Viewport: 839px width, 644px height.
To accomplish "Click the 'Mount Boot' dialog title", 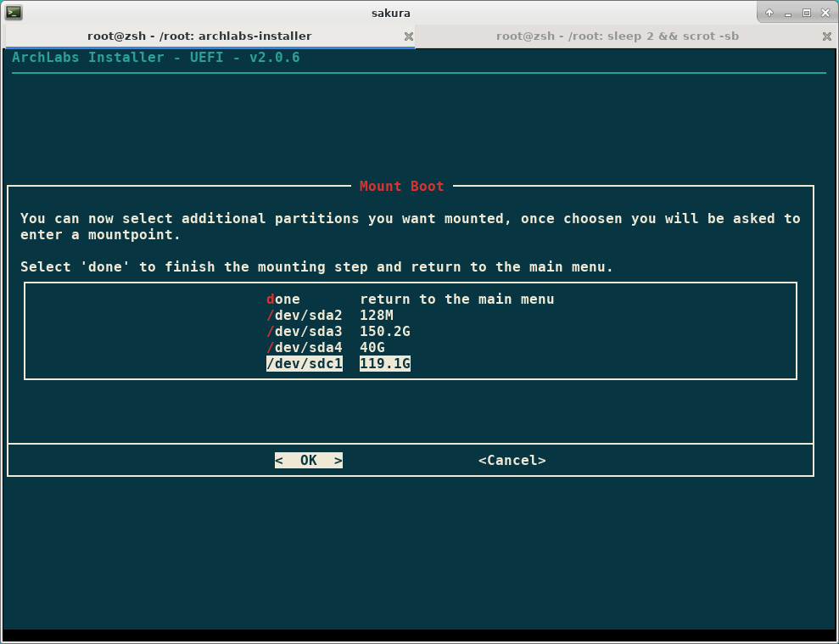I will tap(402, 187).
